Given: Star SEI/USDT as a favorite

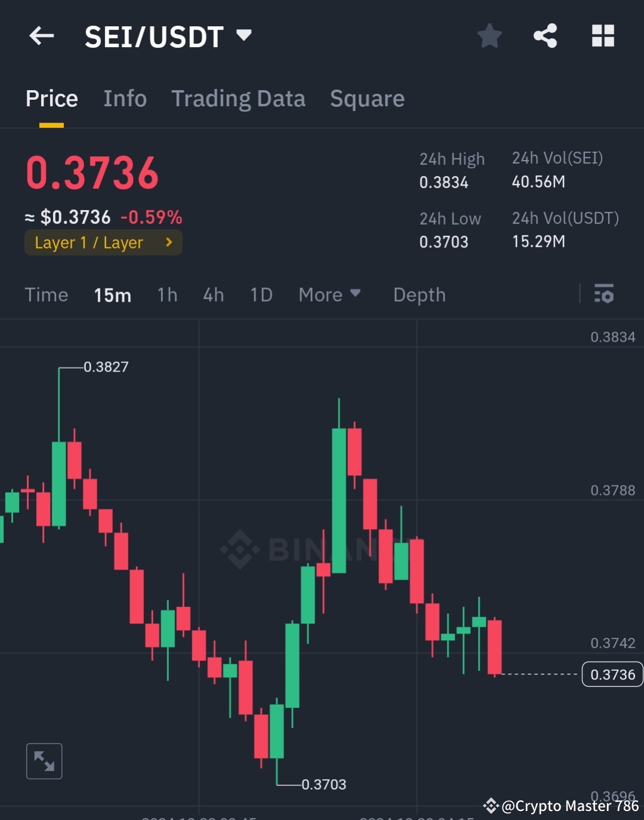Looking at the screenshot, I should point(489,36).
